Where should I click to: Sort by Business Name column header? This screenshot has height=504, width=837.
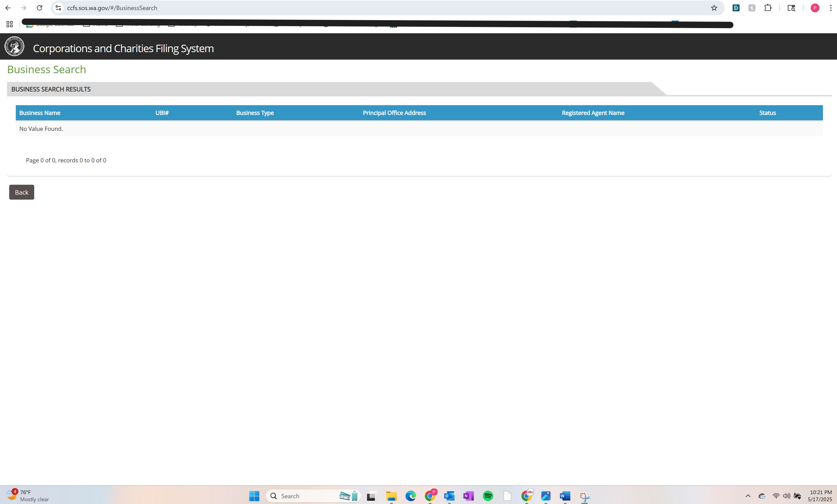click(40, 113)
